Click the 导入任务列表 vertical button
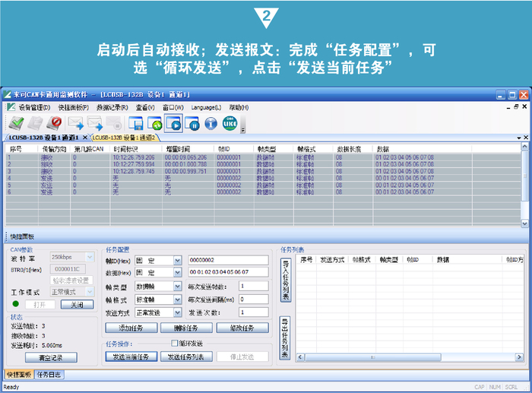Image resolution: width=532 pixels, height=393 pixels. (286, 280)
